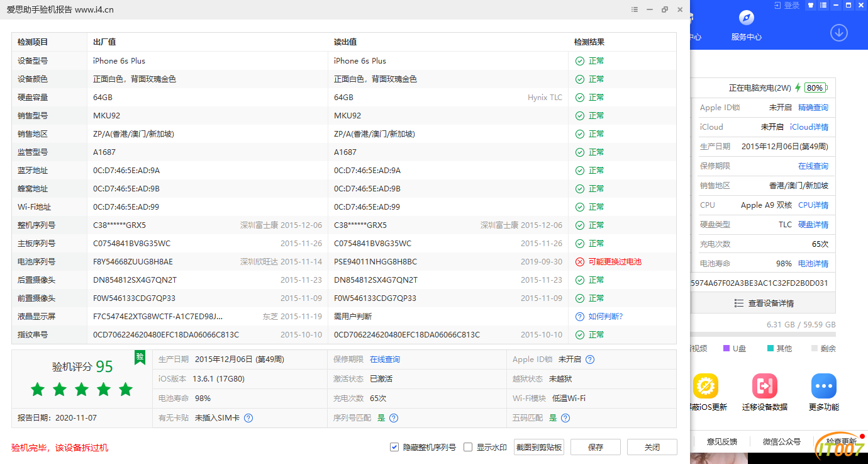Click the red X on 可能更换过电池 warning
This screenshot has width=868, height=464.
579,261
